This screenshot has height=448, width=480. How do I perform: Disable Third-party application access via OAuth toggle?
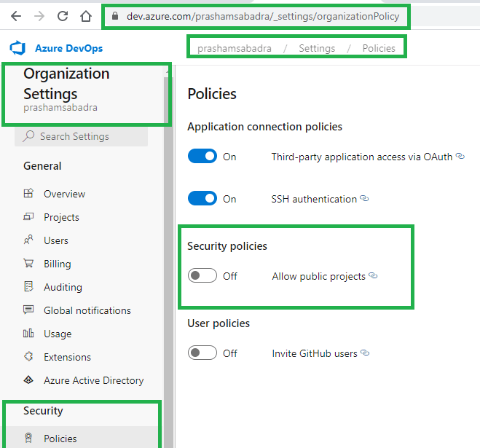202,157
